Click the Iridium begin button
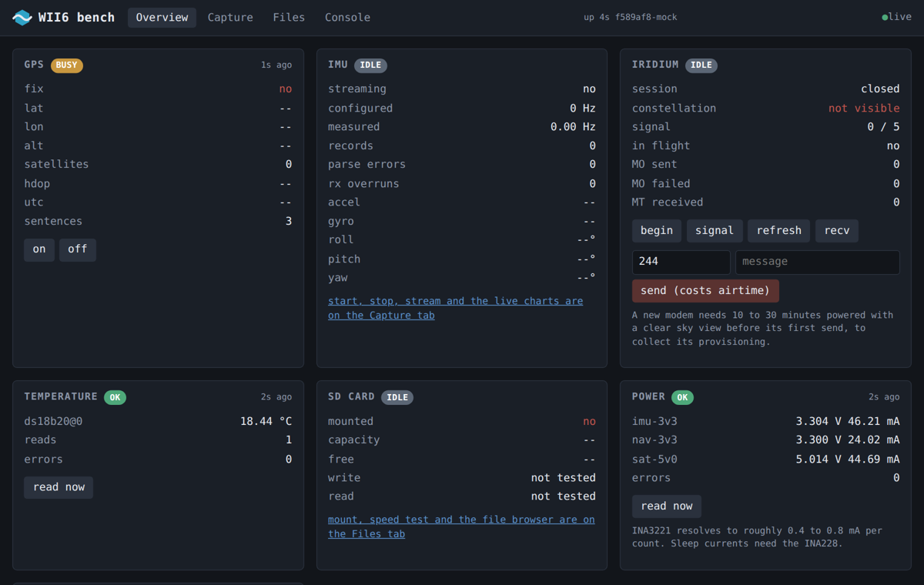Screen dimensions: 924x585 tap(657, 231)
